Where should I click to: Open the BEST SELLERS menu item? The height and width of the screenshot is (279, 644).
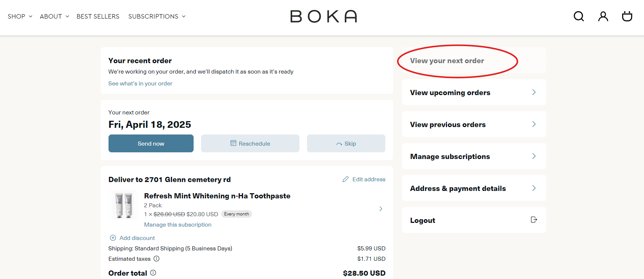[x=98, y=16]
